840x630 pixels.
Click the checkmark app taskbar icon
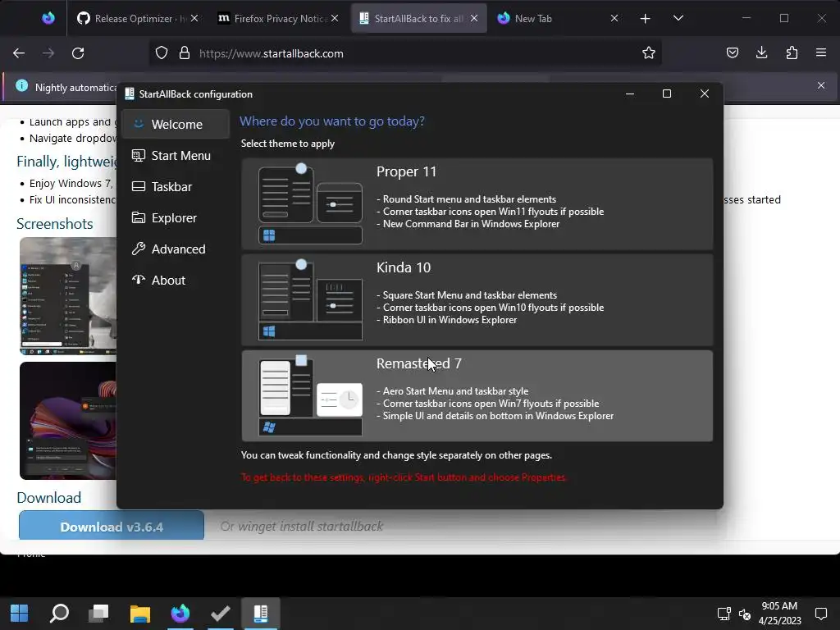coord(220,614)
